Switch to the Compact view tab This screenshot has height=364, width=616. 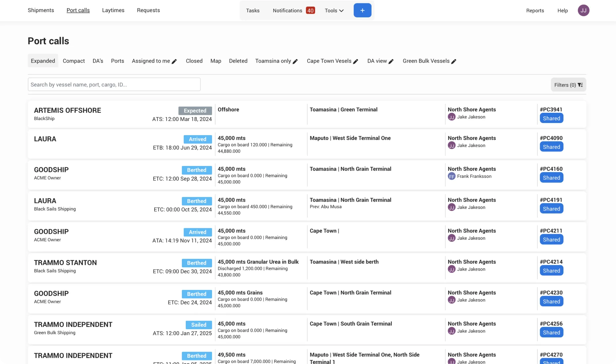[x=74, y=61]
